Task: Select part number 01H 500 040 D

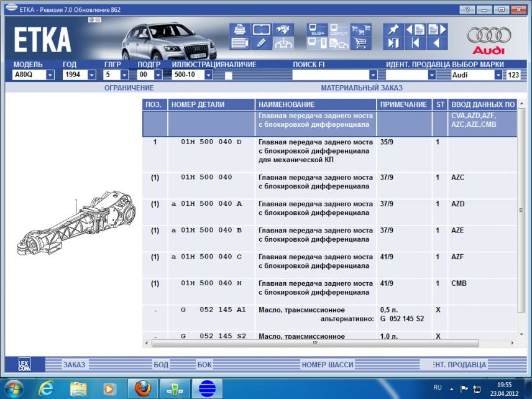Action: coord(211,142)
